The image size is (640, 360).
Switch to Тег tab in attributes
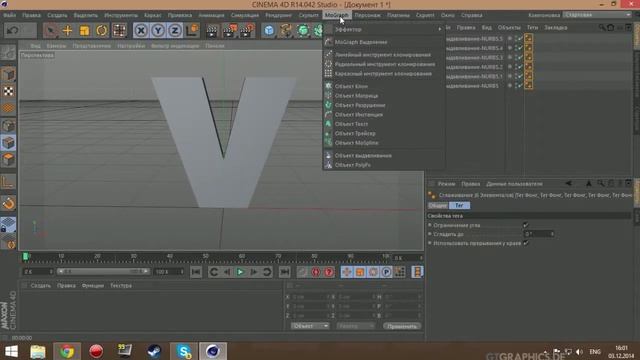[x=460, y=205]
